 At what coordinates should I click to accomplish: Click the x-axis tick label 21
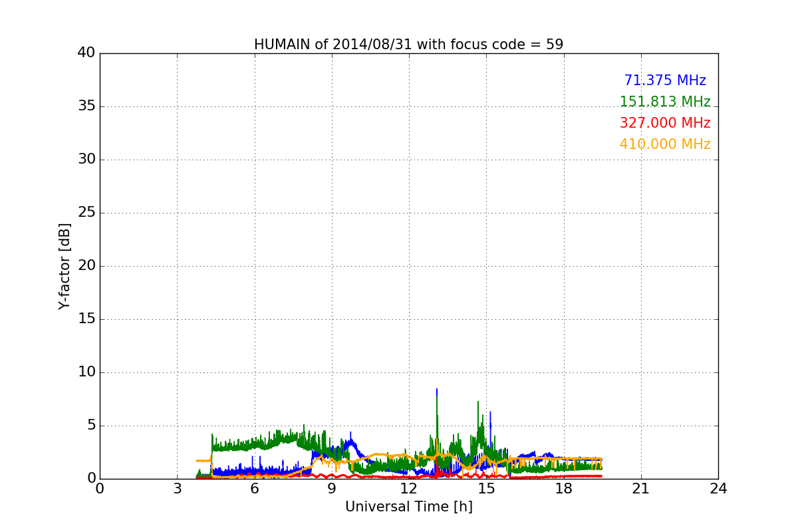pos(641,489)
